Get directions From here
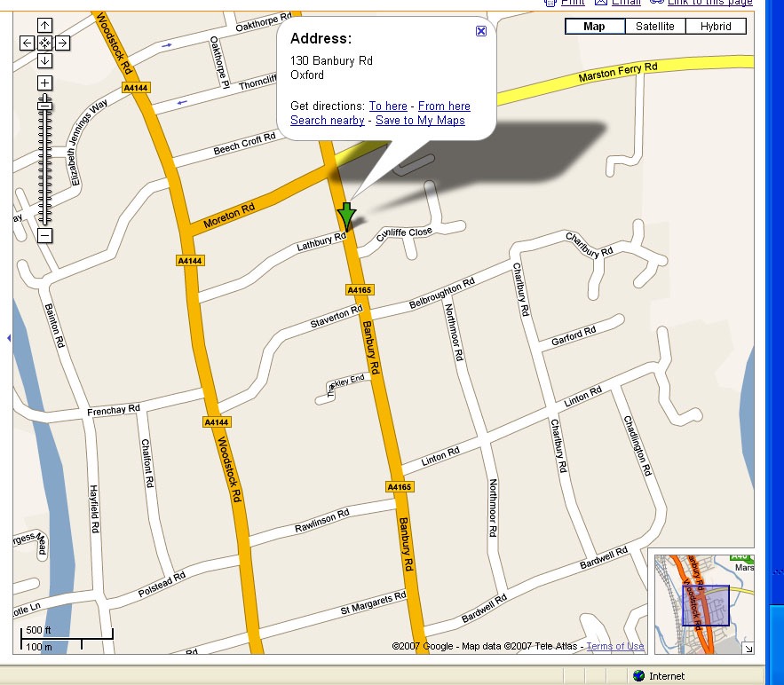This screenshot has width=784, height=685. tap(444, 106)
